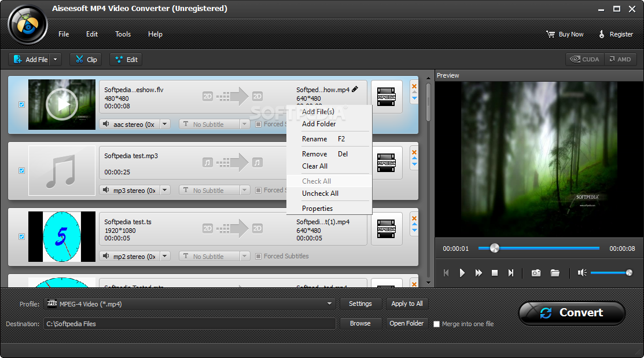Screen dimensions: 644x358
Task: Adjust the preview volume slider
Action: (x=611, y=272)
